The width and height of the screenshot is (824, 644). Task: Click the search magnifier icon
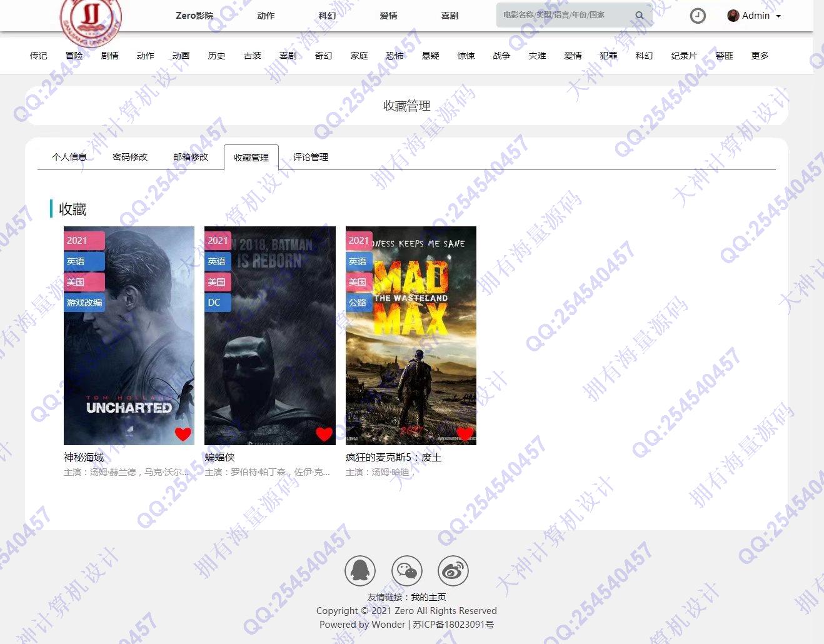tap(640, 16)
